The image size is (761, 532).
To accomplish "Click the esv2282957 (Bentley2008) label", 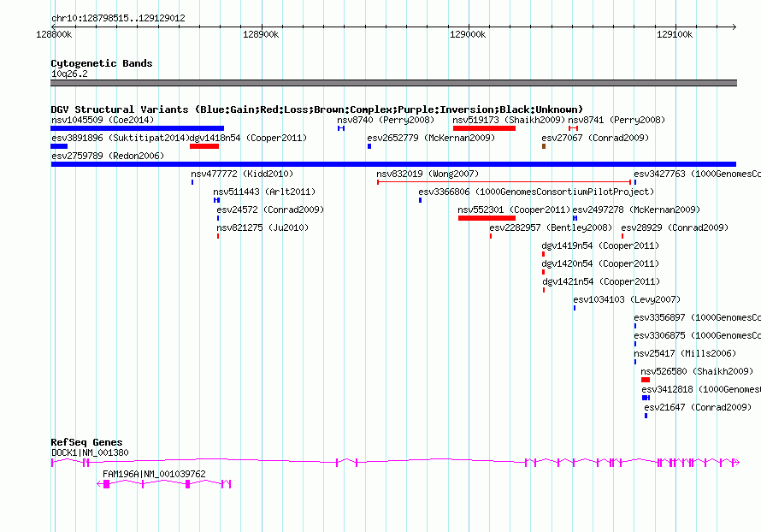I will coord(551,228).
